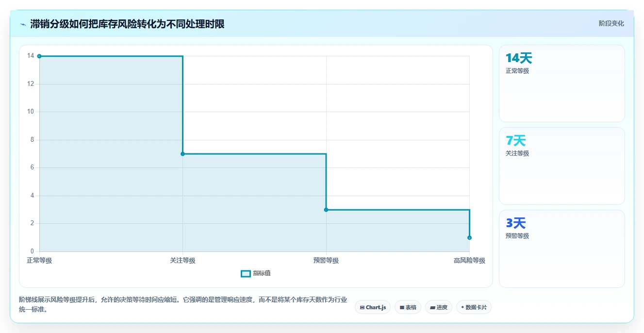Select the 3天 预警等级 card
Image resolution: width=644 pixels, height=333 pixels.
click(561, 249)
